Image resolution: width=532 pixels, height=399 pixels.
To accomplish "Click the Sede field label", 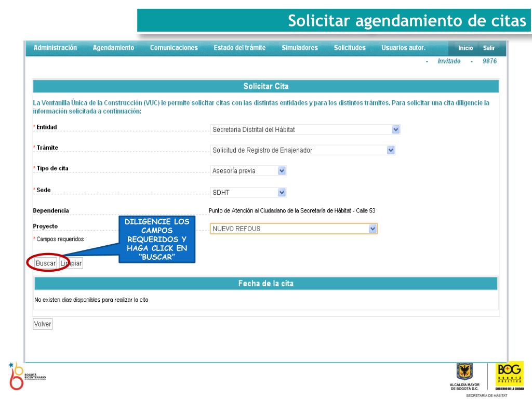I will click(x=44, y=190).
